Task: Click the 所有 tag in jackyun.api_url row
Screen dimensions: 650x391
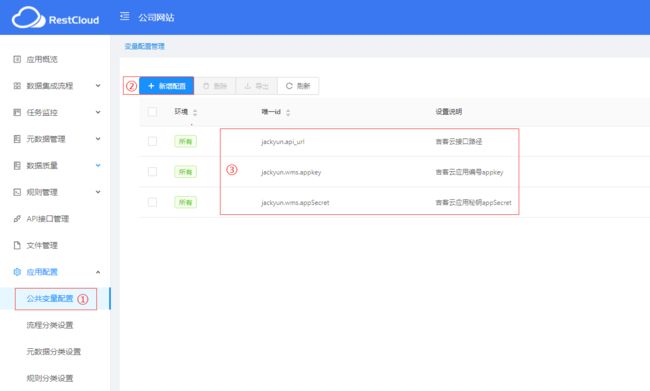Action: [185, 141]
